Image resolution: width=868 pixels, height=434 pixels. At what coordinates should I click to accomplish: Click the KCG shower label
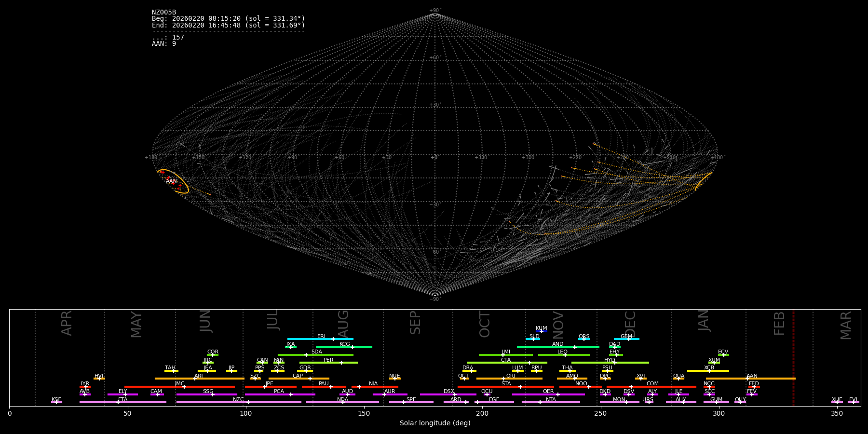(x=344, y=344)
